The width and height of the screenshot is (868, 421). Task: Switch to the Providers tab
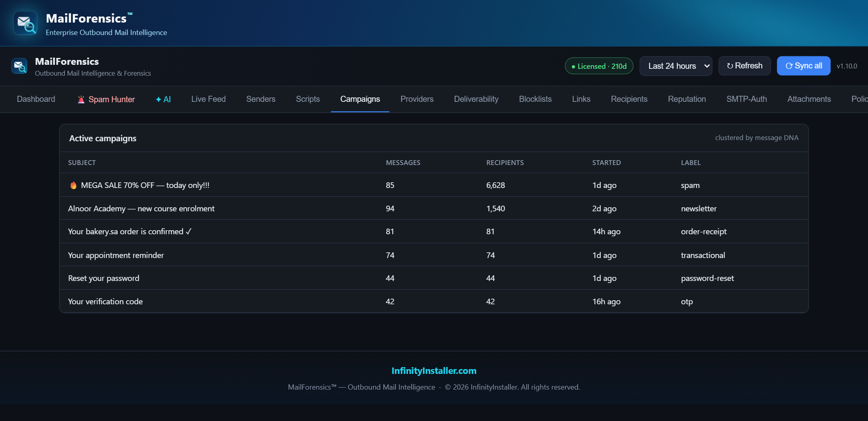[x=417, y=99]
